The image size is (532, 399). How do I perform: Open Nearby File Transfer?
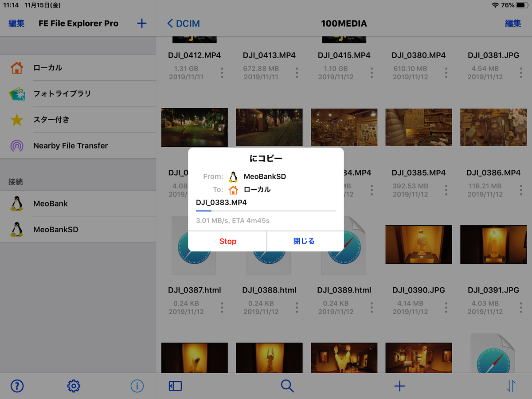click(x=70, y=145)
